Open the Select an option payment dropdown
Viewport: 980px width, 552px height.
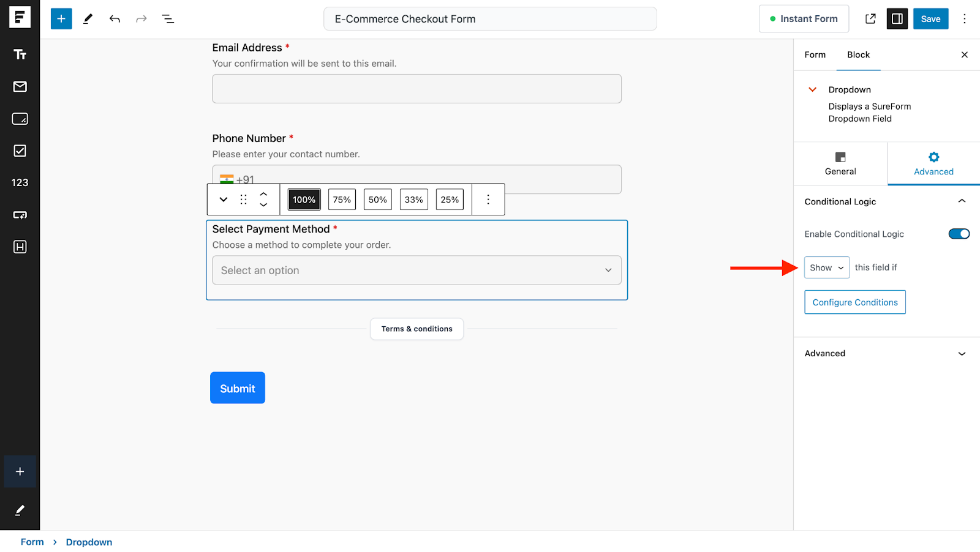click(417, 270)
